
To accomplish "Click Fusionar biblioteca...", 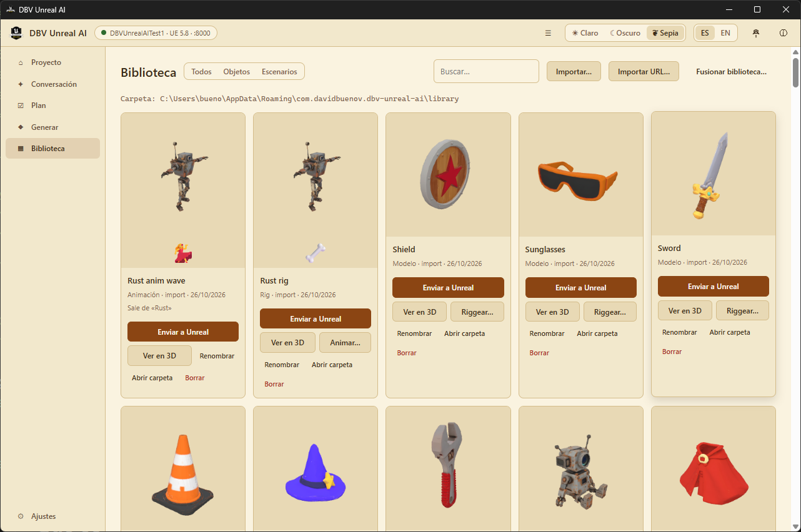I will (731, 71).
